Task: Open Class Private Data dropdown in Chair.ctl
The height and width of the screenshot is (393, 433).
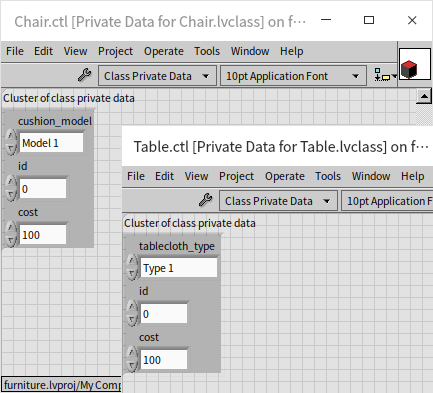Action: 157,76
